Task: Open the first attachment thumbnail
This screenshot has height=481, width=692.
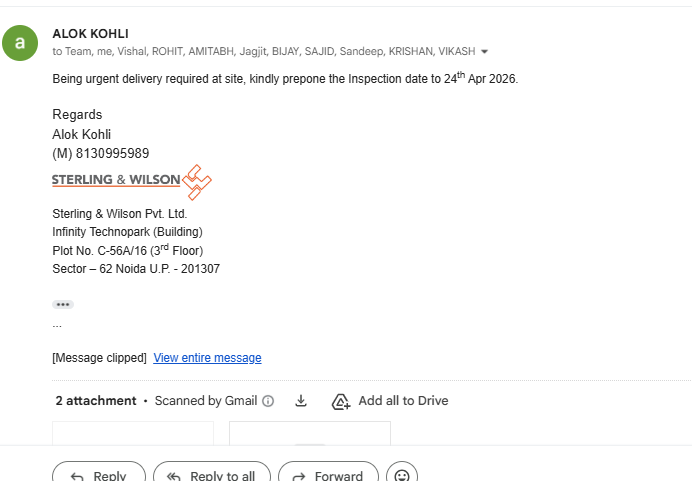Action: pos(133,433)
